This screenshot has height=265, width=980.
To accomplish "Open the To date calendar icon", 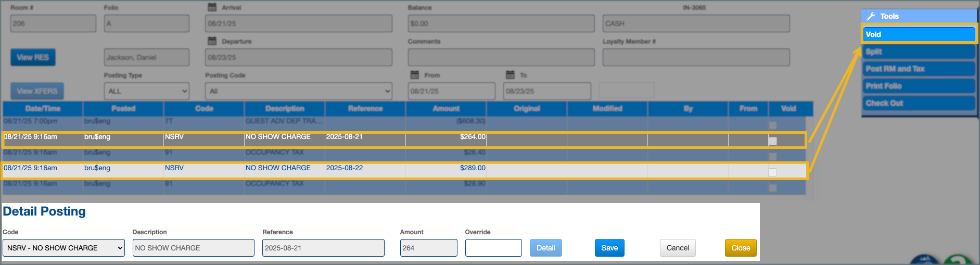I will [x=510, y=75].
